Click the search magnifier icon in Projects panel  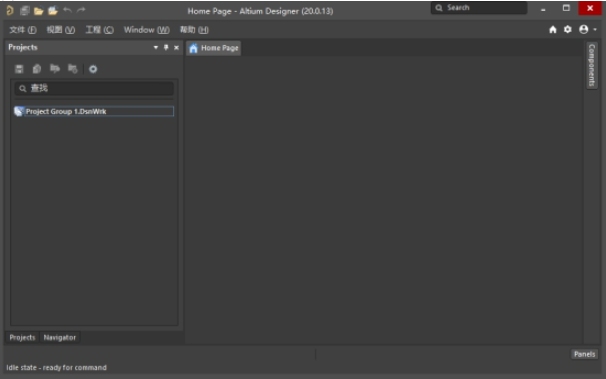pos(23,88)
